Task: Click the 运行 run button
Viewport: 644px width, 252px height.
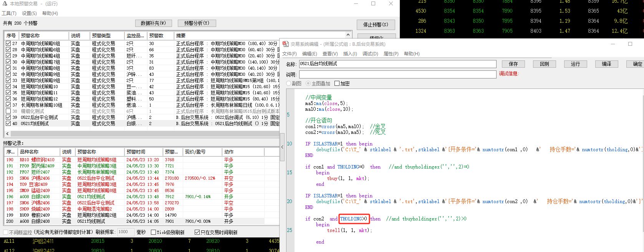Action: [x=575, y=64]
